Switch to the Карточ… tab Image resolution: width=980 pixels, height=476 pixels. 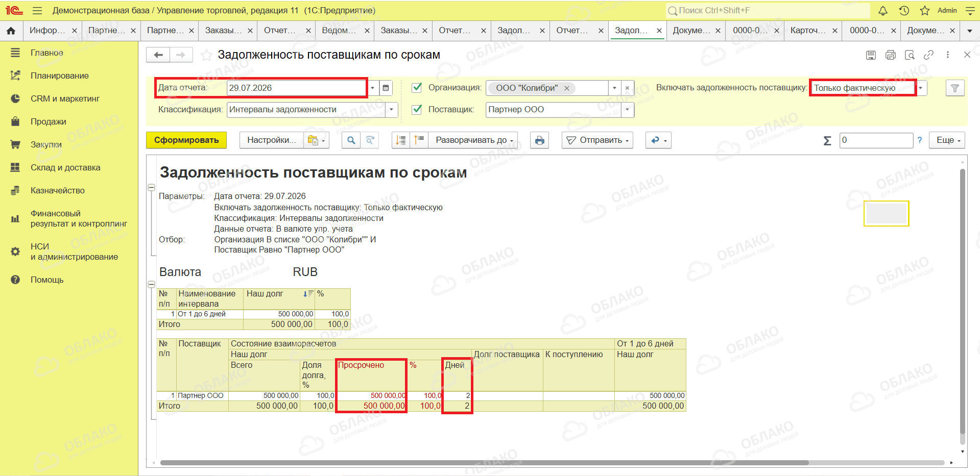click(x=808, y=31)
